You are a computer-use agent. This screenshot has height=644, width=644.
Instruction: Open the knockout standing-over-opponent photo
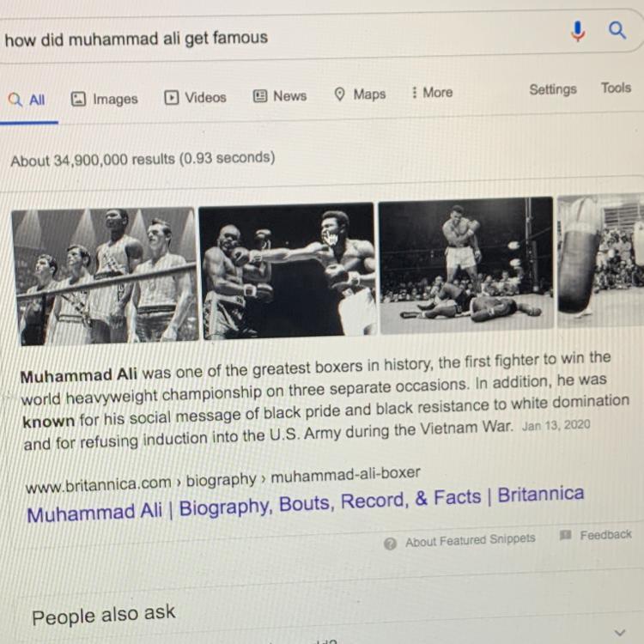click(x=466, y=265)
